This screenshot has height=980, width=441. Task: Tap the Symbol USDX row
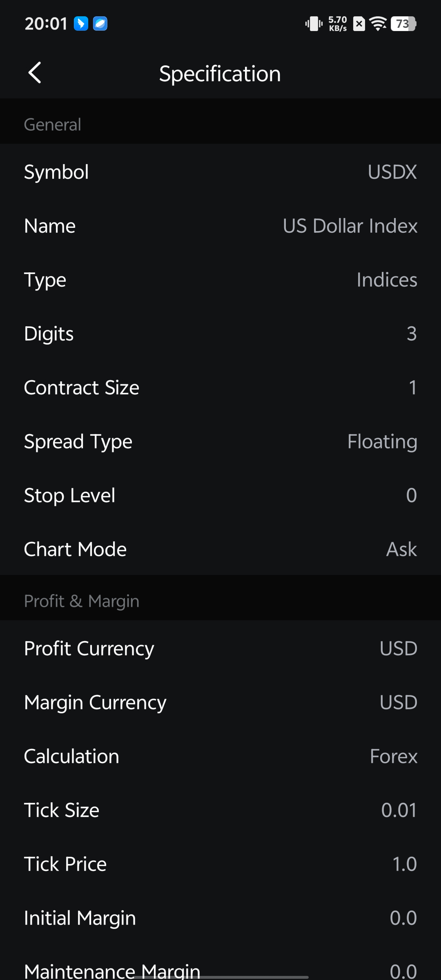[x=220, y=172]
